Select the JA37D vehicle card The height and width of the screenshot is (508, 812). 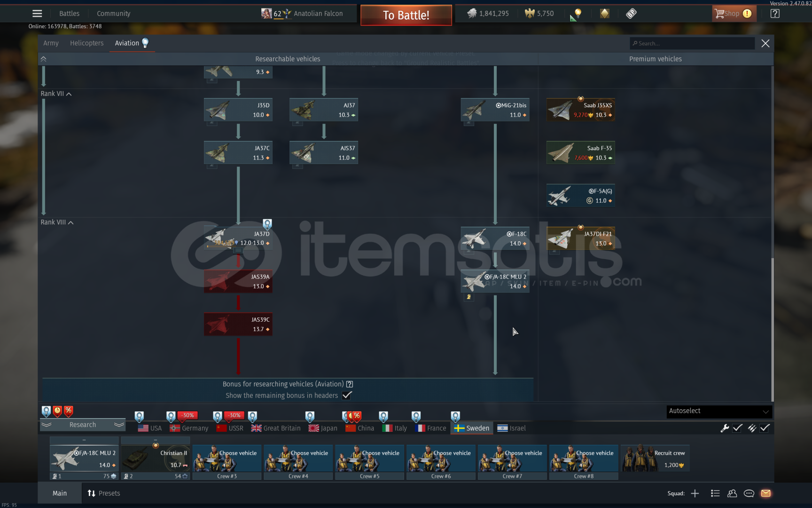238,238
